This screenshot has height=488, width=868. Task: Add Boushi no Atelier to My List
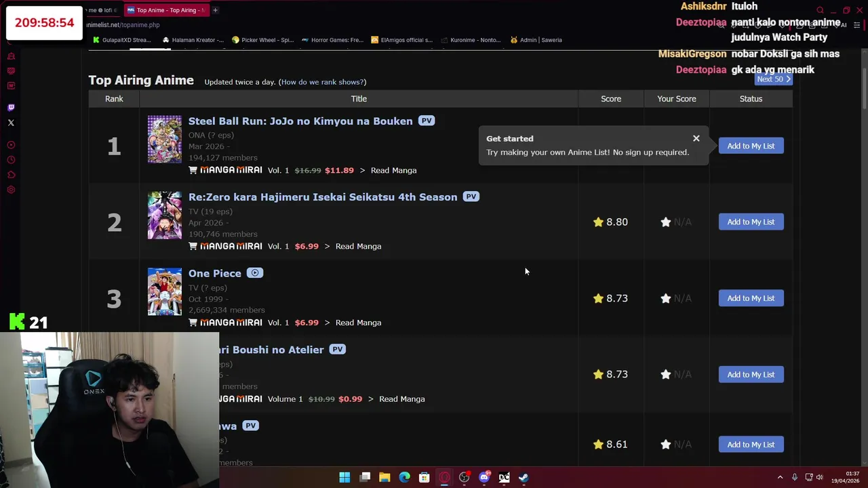(751, 374)
